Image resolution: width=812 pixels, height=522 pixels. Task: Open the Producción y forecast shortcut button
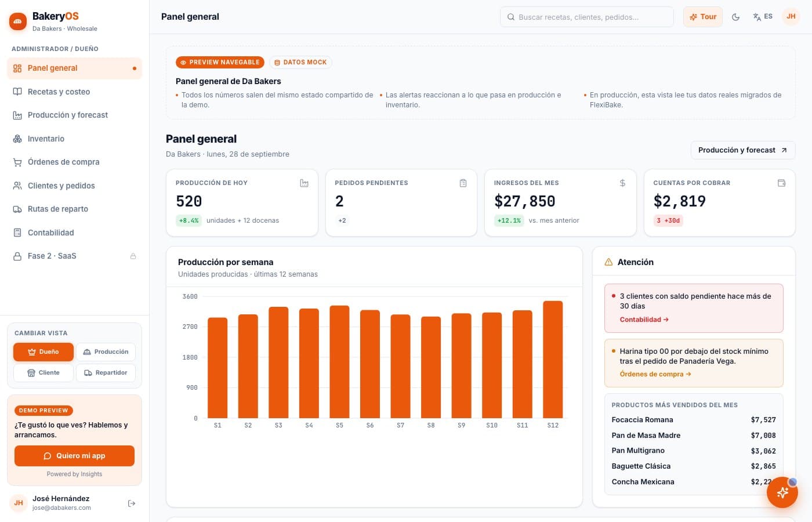pos(742,150)
